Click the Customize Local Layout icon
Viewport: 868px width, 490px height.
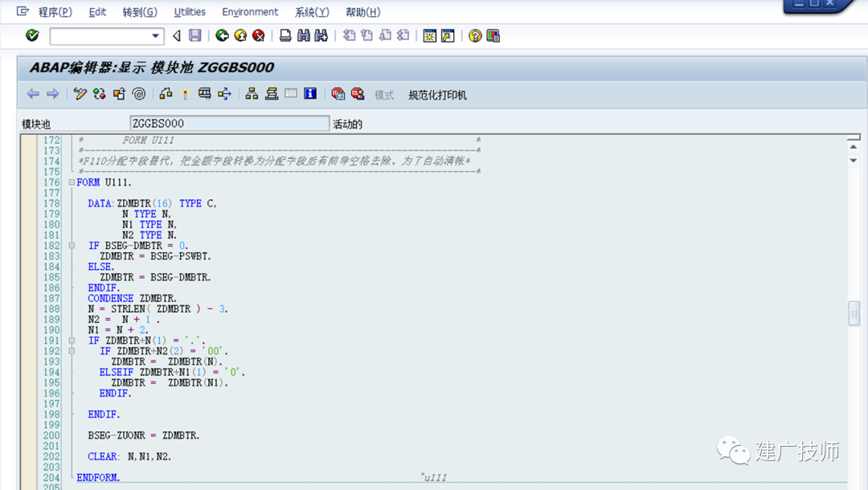(493, 36)
